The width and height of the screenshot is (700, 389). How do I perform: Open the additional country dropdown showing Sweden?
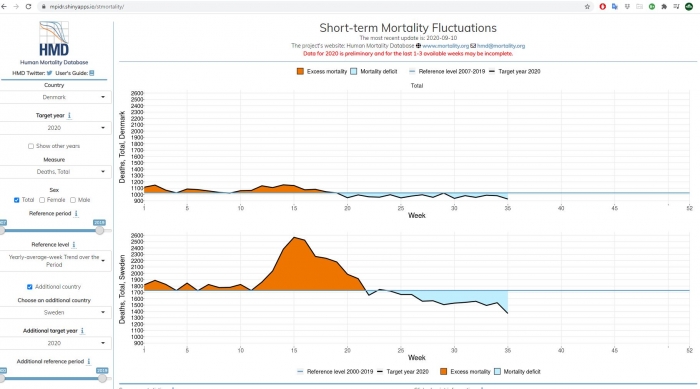(54, 313)
